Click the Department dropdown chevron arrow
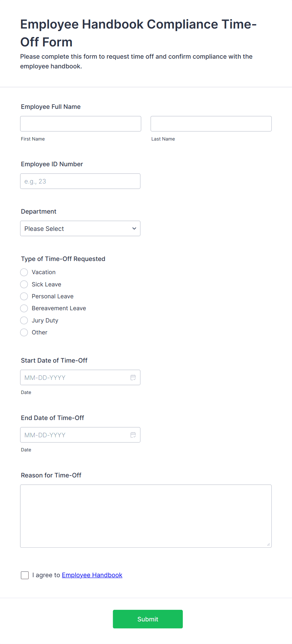 134,228
